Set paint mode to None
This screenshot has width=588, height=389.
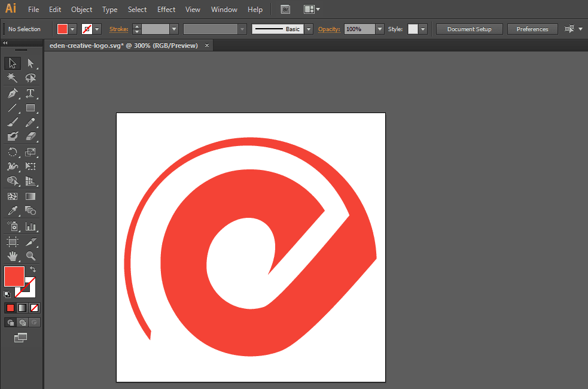[34, 308]
